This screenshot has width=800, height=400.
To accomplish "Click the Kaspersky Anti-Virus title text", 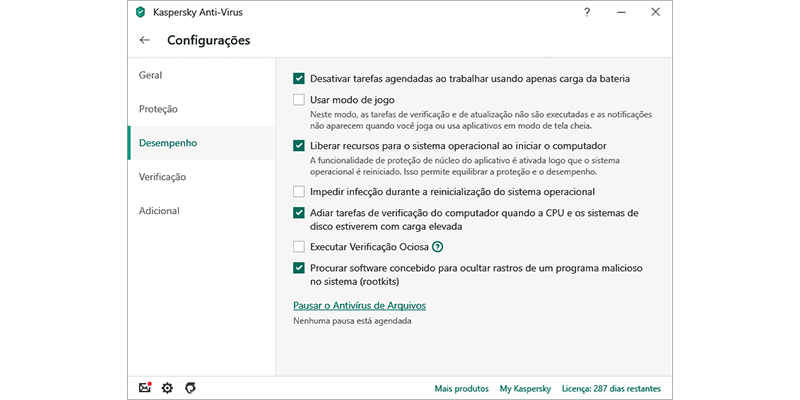I will click(196, 12).
